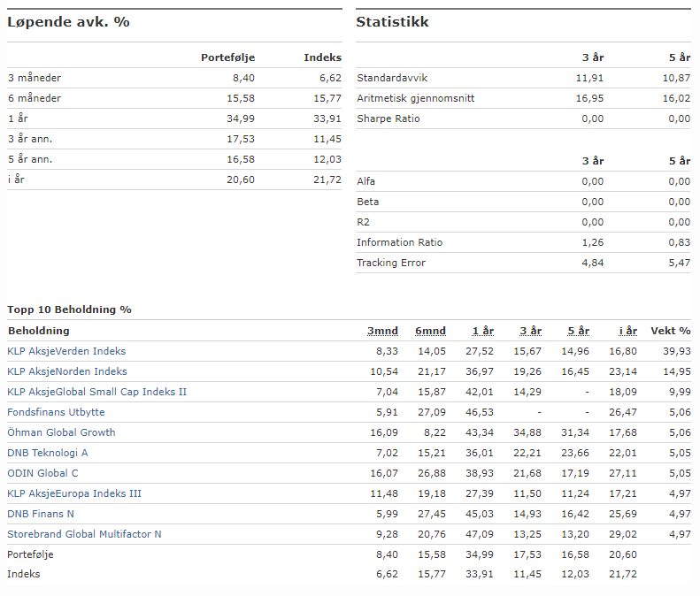This screenshot has width=700, height=596.
Task: Select the Beta row label
Action: tap(367, 202)
